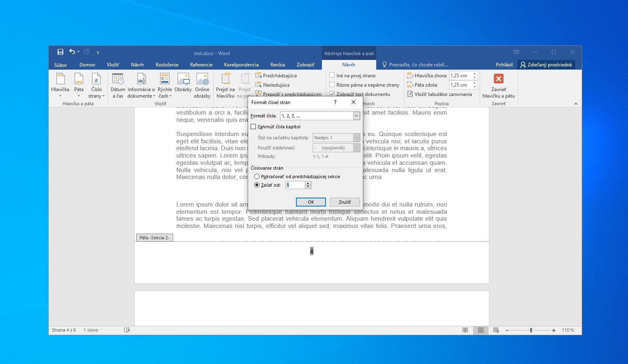Click Hlavička zhora value field
The width and height of the screenshot is (628, 364).
click(x=460, y=75)
